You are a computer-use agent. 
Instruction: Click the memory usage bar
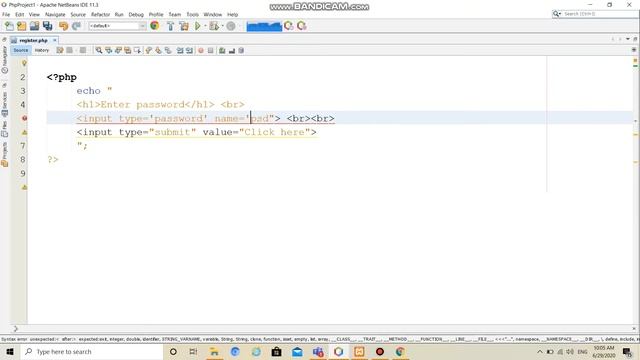click(264, 26)
